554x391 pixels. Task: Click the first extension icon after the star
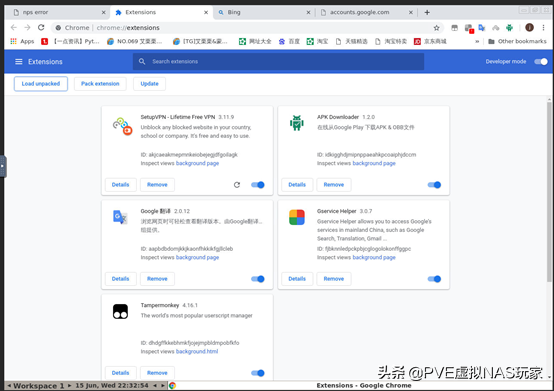pyautogui.click(x=455, y=28)
